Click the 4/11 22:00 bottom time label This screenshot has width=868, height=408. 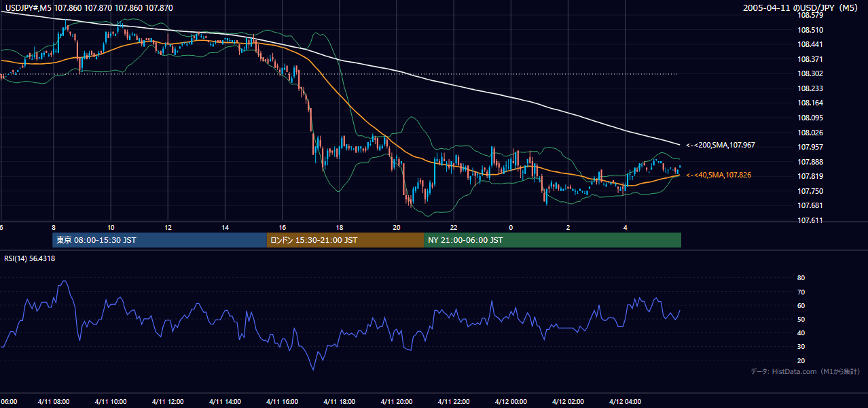coord(453,401)
